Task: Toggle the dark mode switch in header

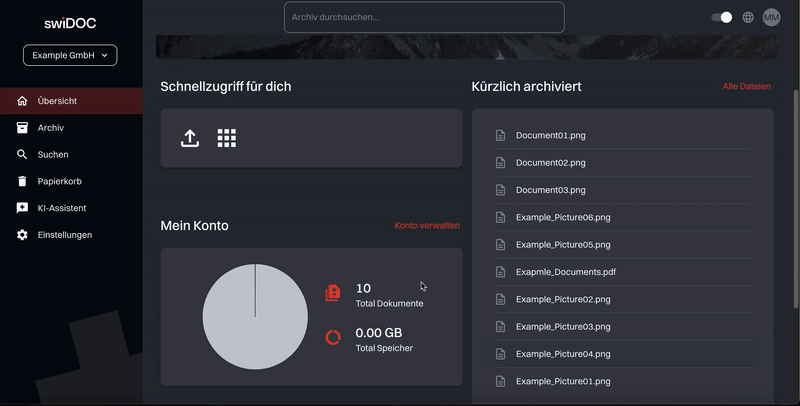Action: click(721, 17)
